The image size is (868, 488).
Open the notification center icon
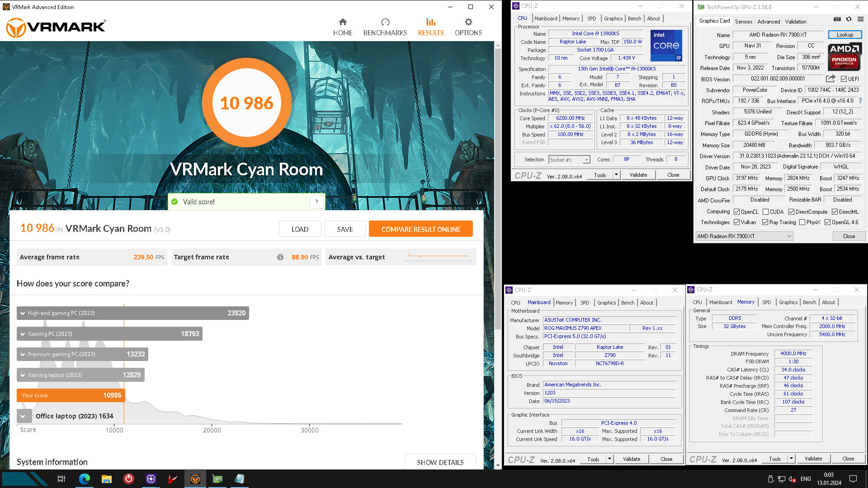click(x=853, y=479)
